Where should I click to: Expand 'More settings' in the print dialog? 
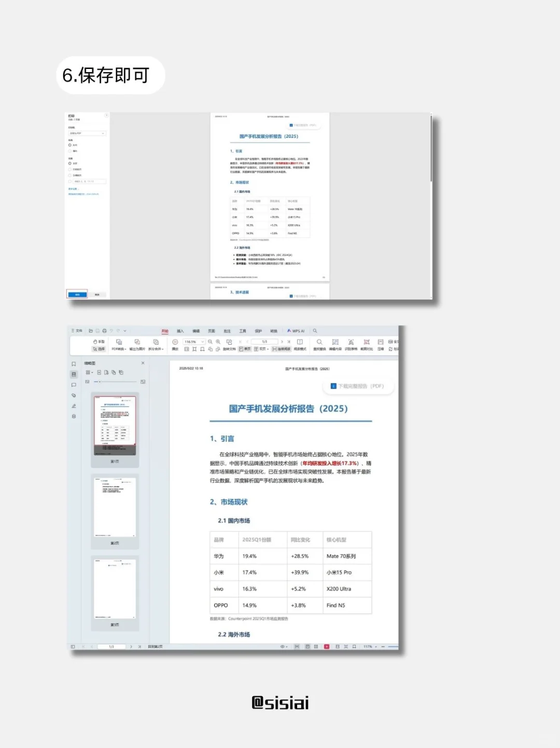73,189
